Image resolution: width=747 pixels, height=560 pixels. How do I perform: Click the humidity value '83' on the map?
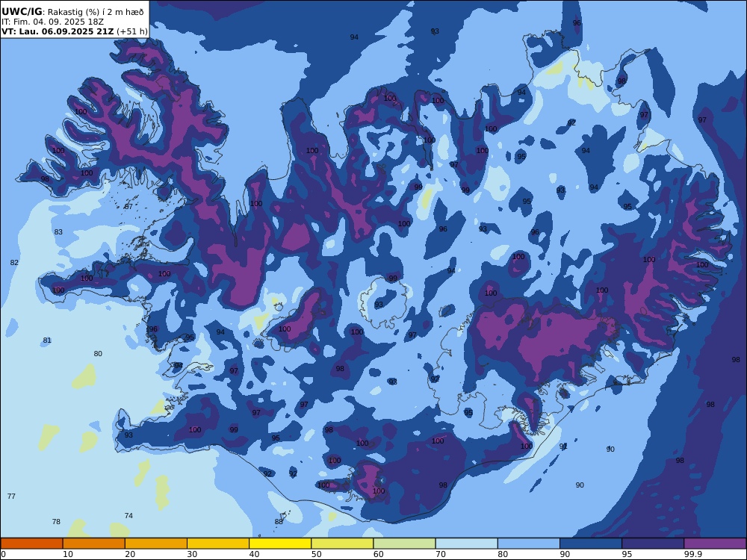58,232
